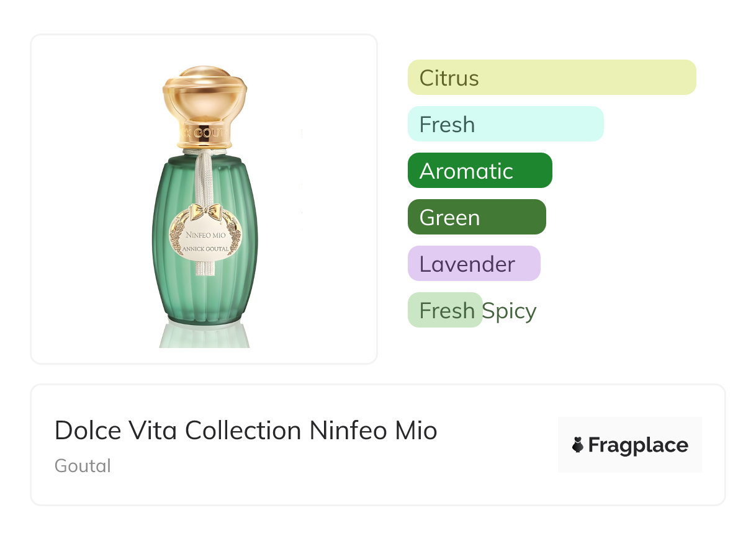756x536 pixels.
Task: Click the 'Annick Goutal' text on the label
Action: [205, 249]
